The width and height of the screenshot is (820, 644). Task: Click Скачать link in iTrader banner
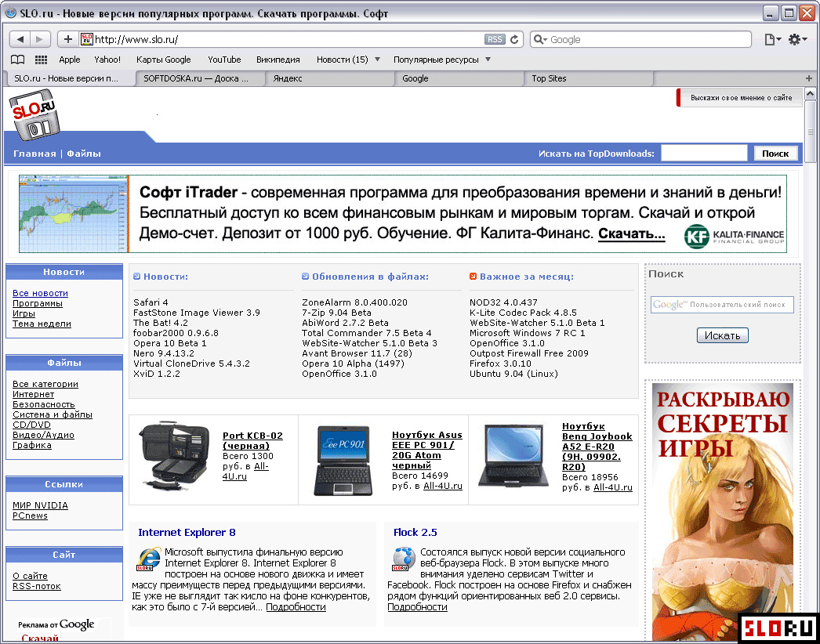(x=631, y=233)
